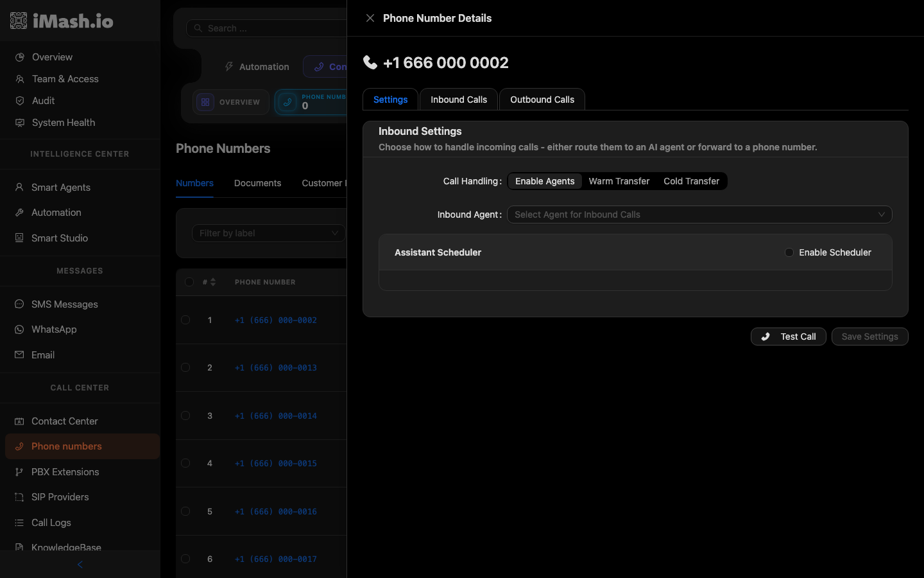Open phone number +1 (666) 000-0013 link
Image resolution: width=924 pixels, height=578 pixels.
point(276,367)
